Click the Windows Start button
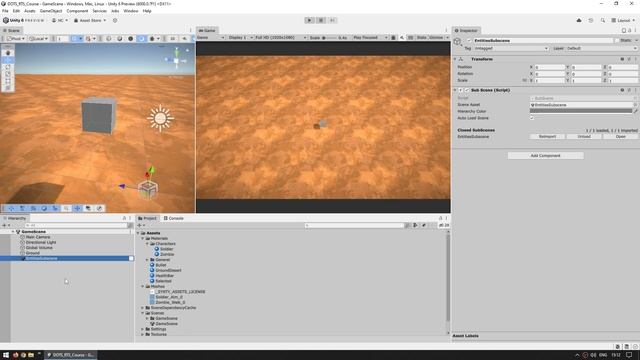The image size is (640, 360). tap(6, 355)
